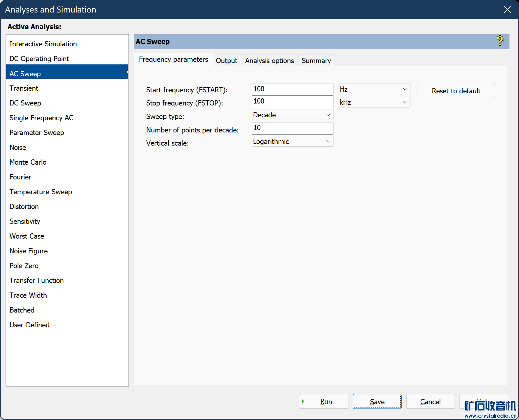Image resolution: width=519 pixels, height=420 pixels.
Task: Save the analysis settings
Action: 377,402
